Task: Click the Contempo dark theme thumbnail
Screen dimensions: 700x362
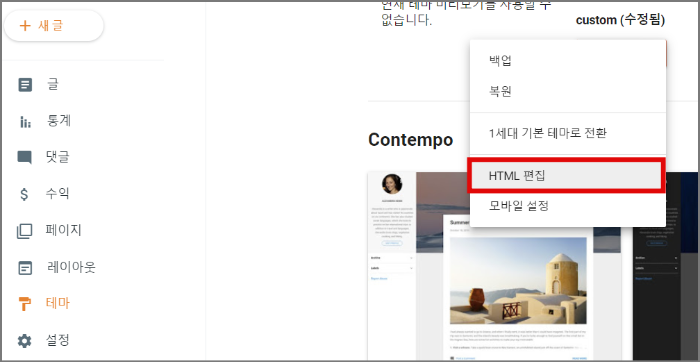Action: click(666, 266)
